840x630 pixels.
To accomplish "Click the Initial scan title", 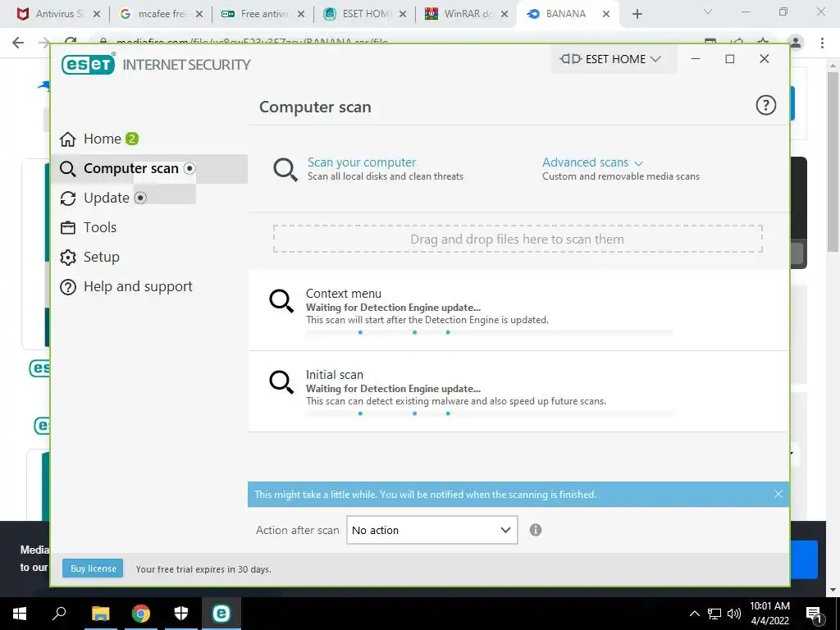I will click(x=335, y=374).
